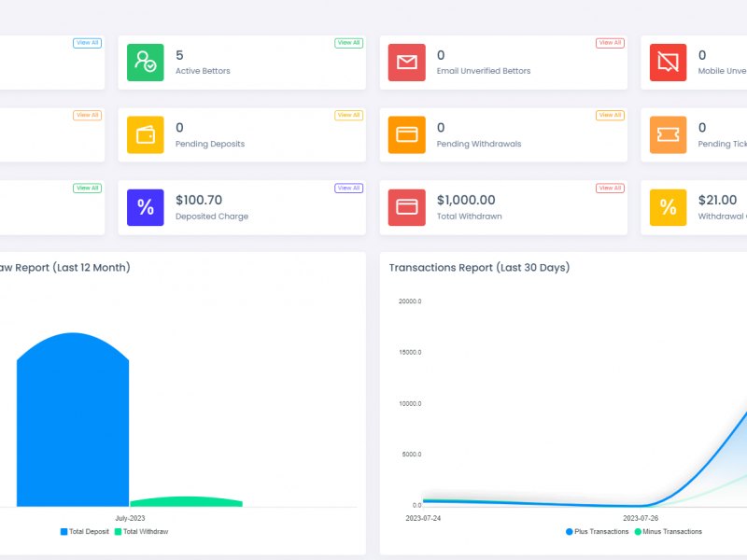The height and width of the screenshot is (560, 747).
Task: Click the July-2023 axis label
Action: pos(130,518)
